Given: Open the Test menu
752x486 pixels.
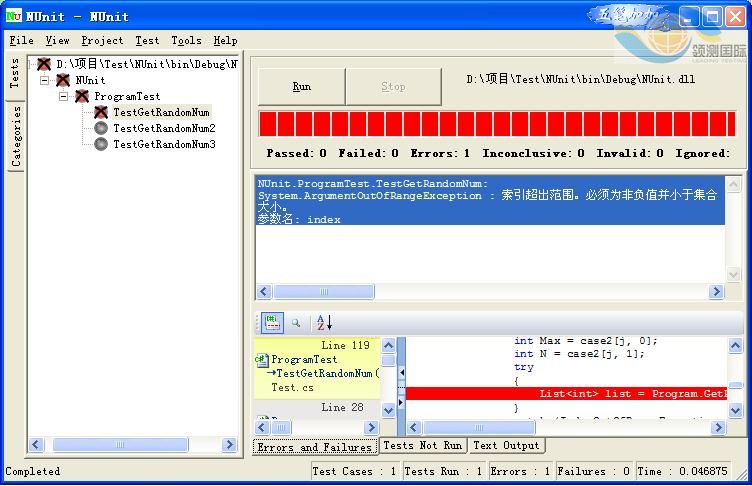Looking at the screenshot, I should [x=147, y=40].
